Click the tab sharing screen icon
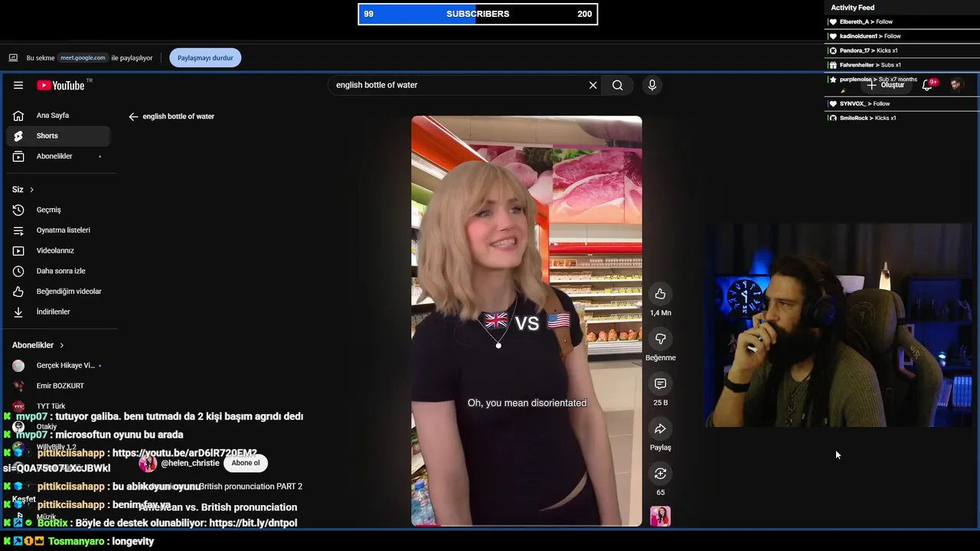 tap(13, 57)
